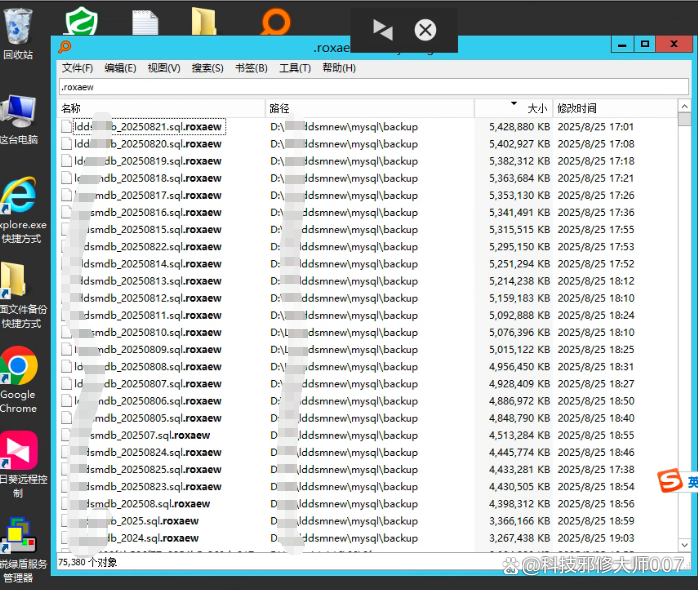Image resolution: width=698 pixels, height=590 pixels.
Task: Click the 路径 column header
Action: (279, 108)
